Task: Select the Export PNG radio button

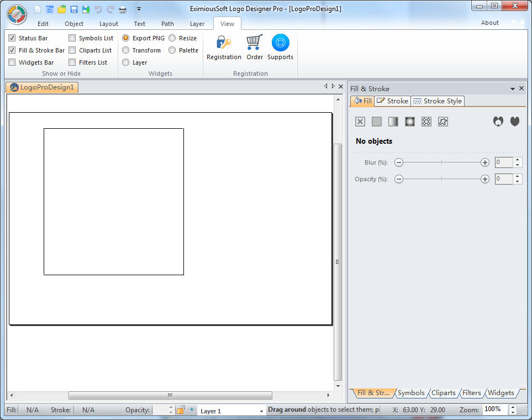Action: point(125,38)
